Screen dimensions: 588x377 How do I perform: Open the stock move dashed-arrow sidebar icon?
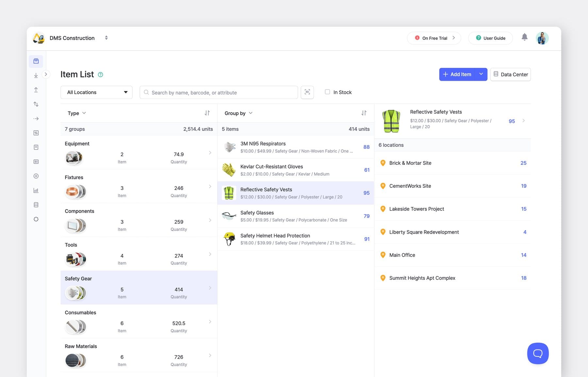pyautogui.click(x=36, y=118)
